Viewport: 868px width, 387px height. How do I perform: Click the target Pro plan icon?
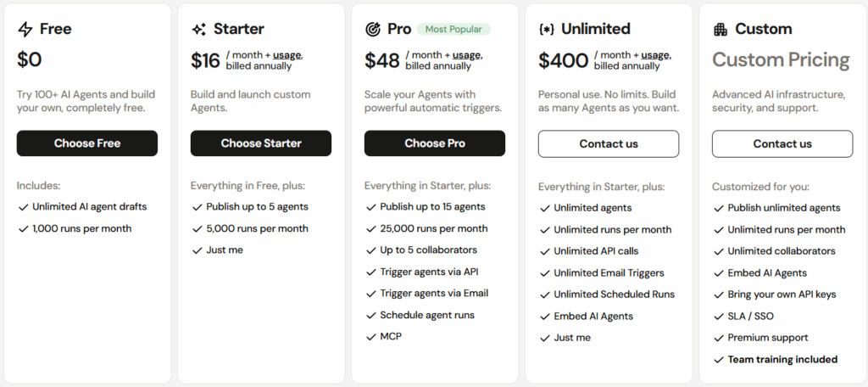373,30
